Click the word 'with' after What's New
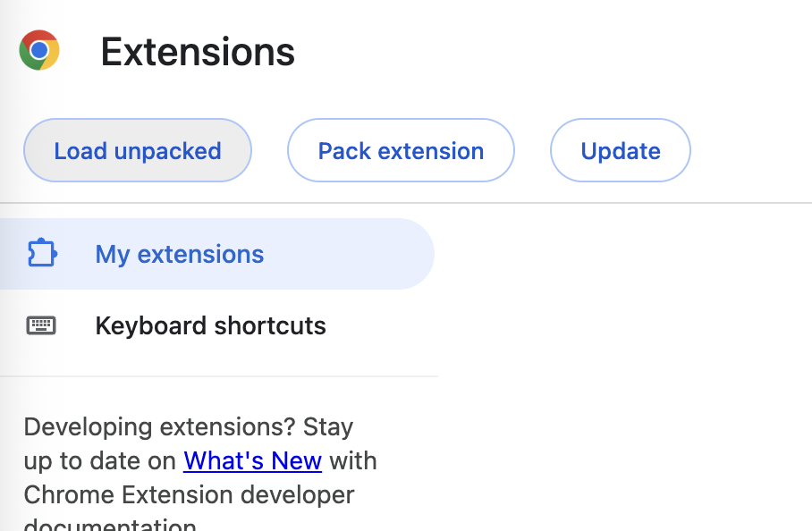 tap(353, 461)
